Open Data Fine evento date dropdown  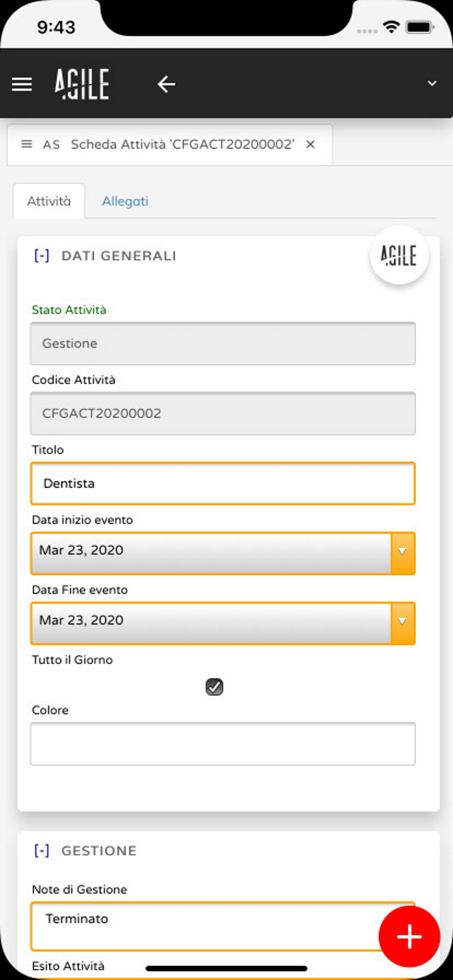click(402, 623)
